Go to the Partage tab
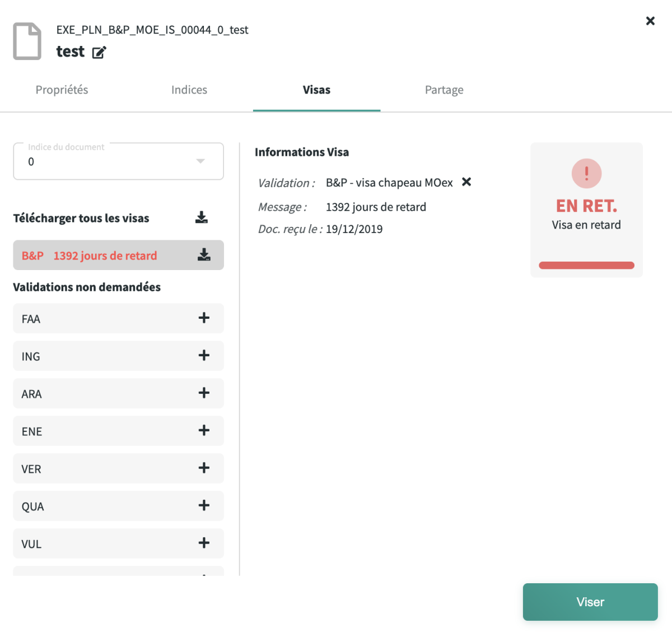Image resolution: width=672 pixels, height=632 pixels. click(x=444, y=90)
